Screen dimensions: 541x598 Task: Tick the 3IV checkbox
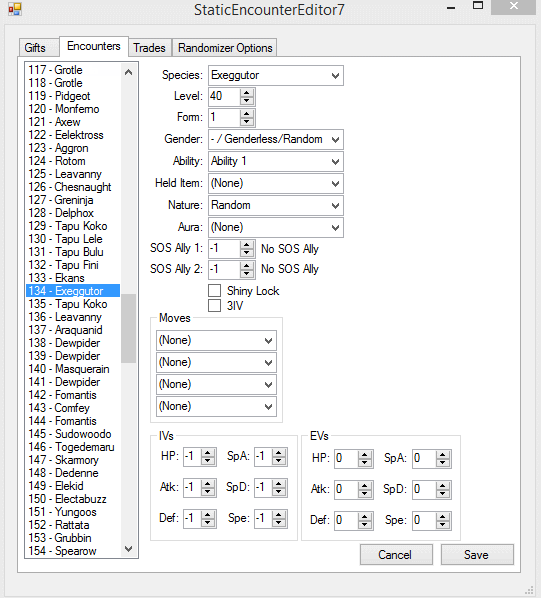coord(214,305)
